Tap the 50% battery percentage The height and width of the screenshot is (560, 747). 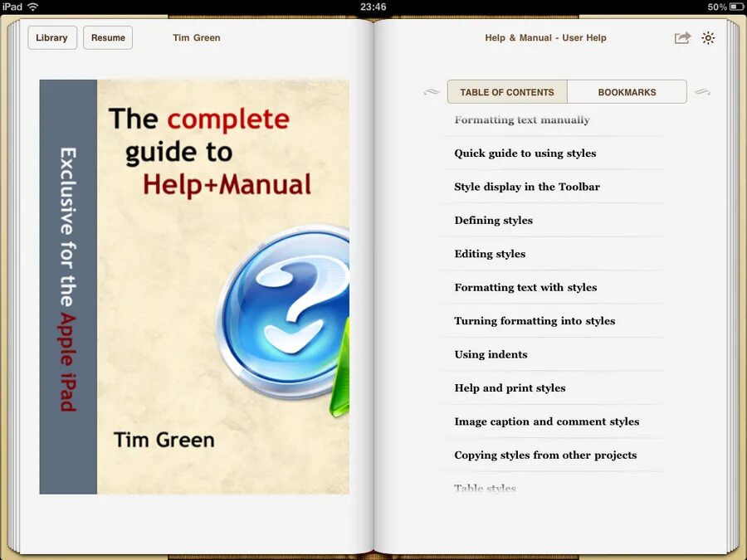click(x=717, y=7)
